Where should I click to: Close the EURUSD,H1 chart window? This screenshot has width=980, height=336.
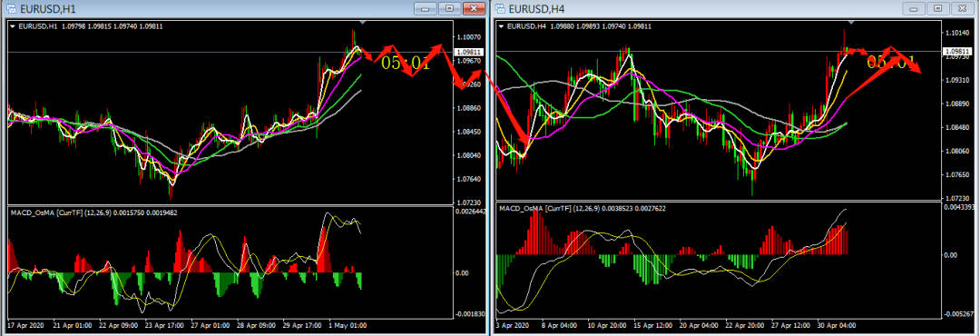[475, 8]
